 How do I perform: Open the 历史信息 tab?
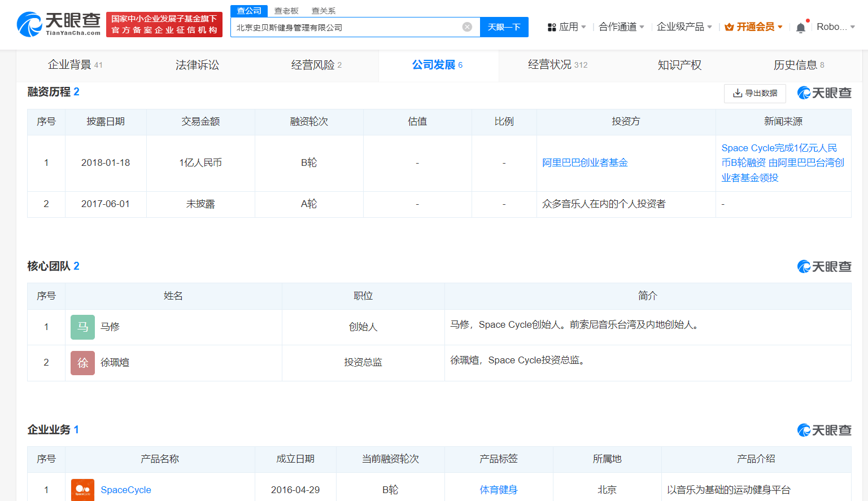coord(799,65)
